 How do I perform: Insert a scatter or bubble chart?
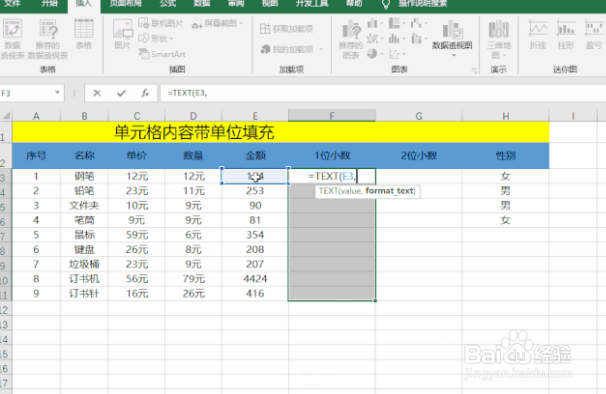(x=397, y=54)
